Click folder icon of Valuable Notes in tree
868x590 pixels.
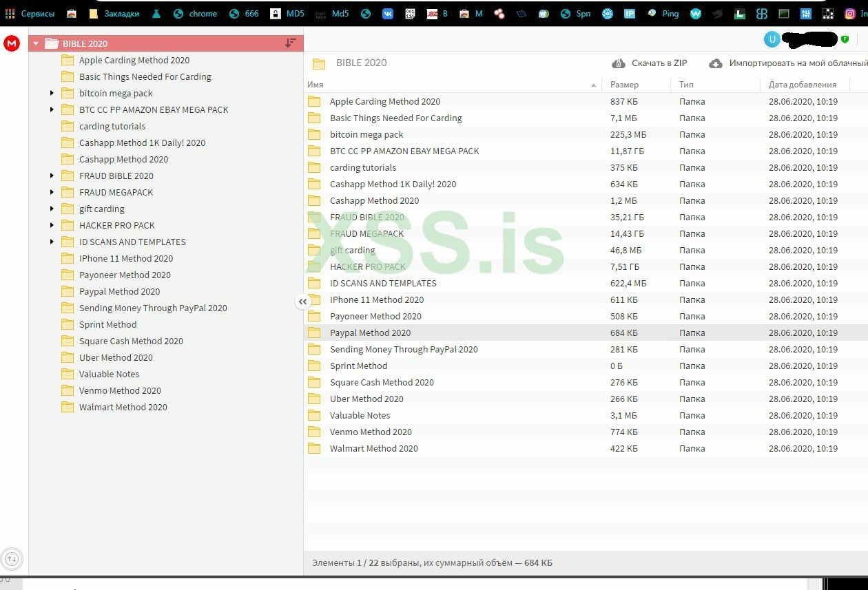point(68,374)
